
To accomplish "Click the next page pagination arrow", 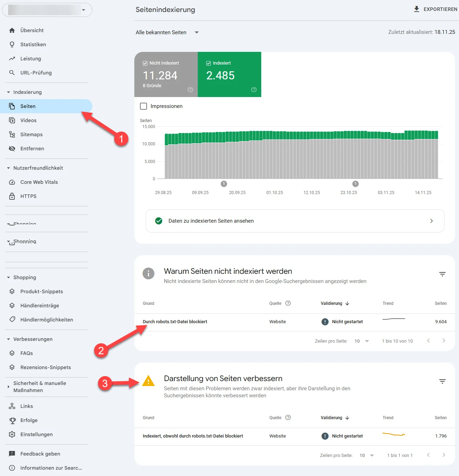I will pyautogui.click(x=444, y=341).
